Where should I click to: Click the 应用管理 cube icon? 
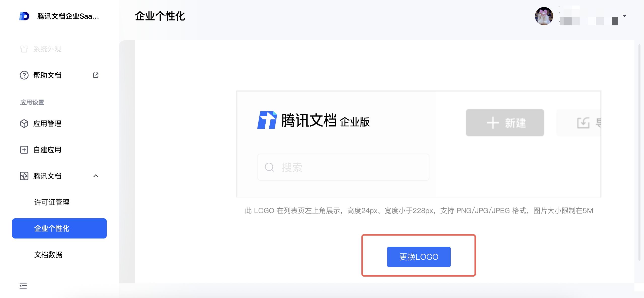point(24,124)
